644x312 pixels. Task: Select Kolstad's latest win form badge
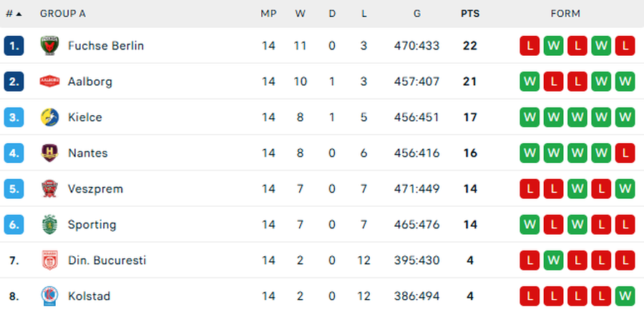tap(625, 296)
